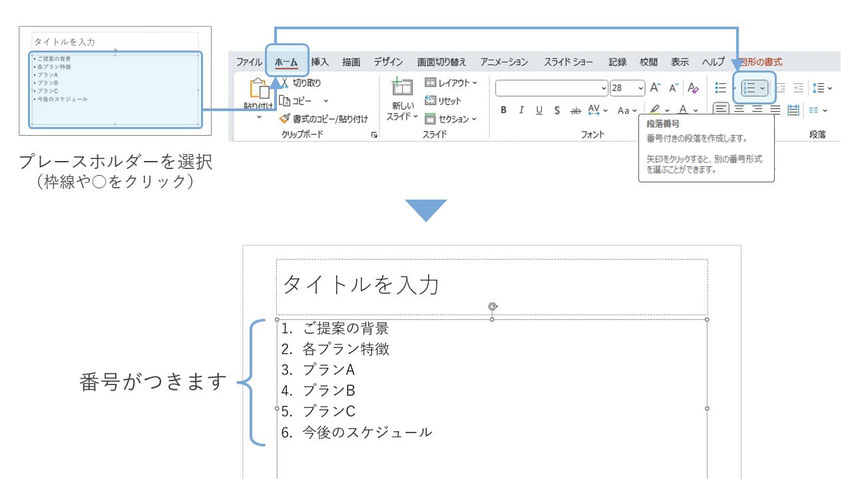Switch to the Slide Show (スライド ショー) tab
The image size is (852, 479).
click(x=568, y=62)
